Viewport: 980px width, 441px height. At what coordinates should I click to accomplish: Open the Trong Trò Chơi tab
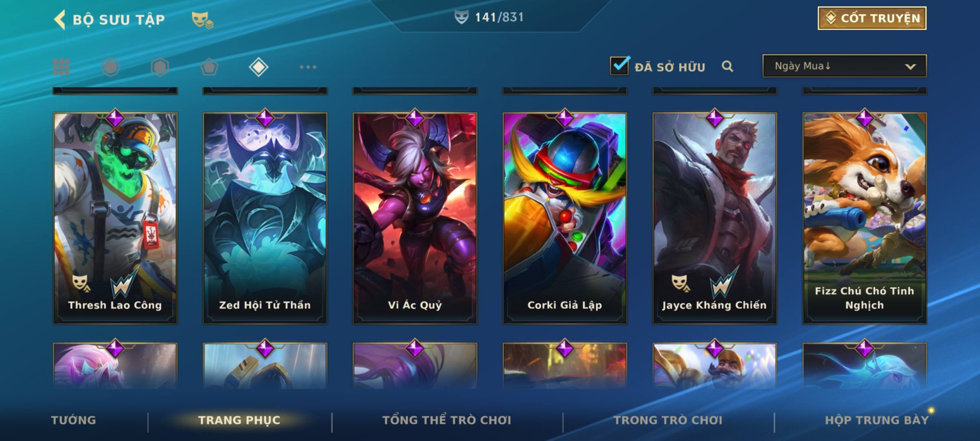click(668, 420)
